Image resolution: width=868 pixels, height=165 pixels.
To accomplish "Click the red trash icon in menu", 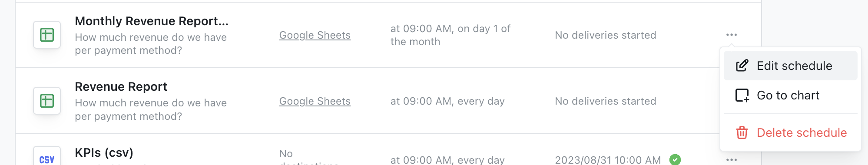I will [x=742, y=132].
